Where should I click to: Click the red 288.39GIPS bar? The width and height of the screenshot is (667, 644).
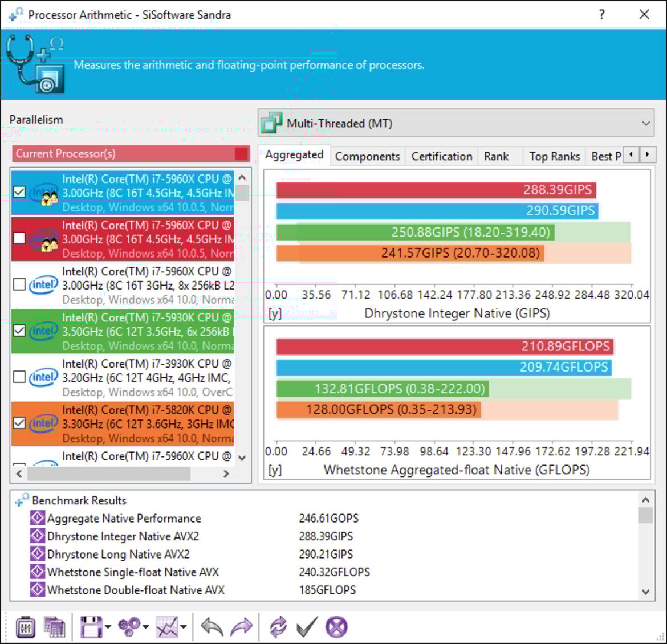pyautogui.click(x=436, y=190)
